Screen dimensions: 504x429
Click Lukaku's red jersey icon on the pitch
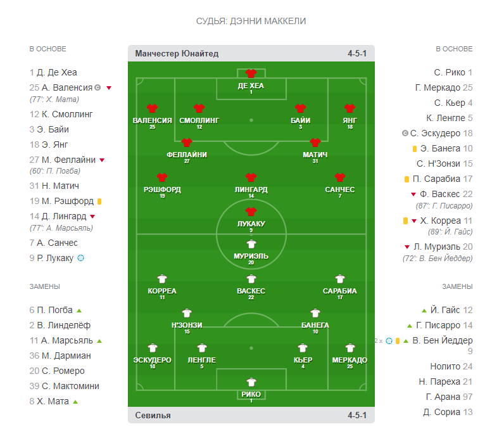(251, 212)
